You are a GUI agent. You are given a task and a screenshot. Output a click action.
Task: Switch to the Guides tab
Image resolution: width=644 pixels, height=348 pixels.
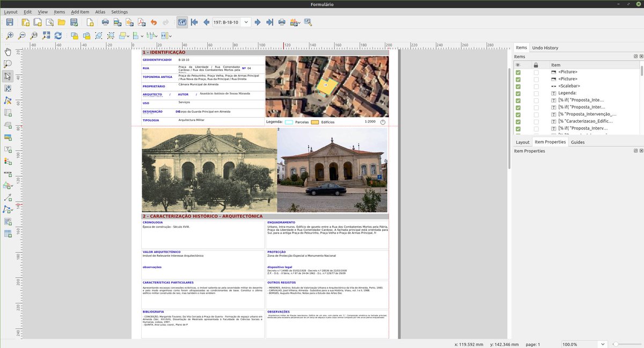[578, 142]
